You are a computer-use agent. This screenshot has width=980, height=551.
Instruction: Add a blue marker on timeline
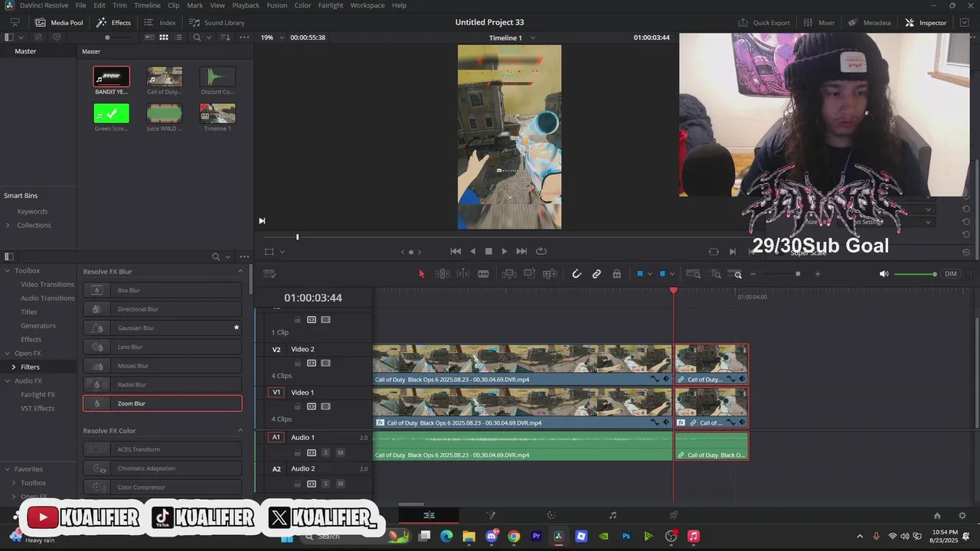[662, 274]
